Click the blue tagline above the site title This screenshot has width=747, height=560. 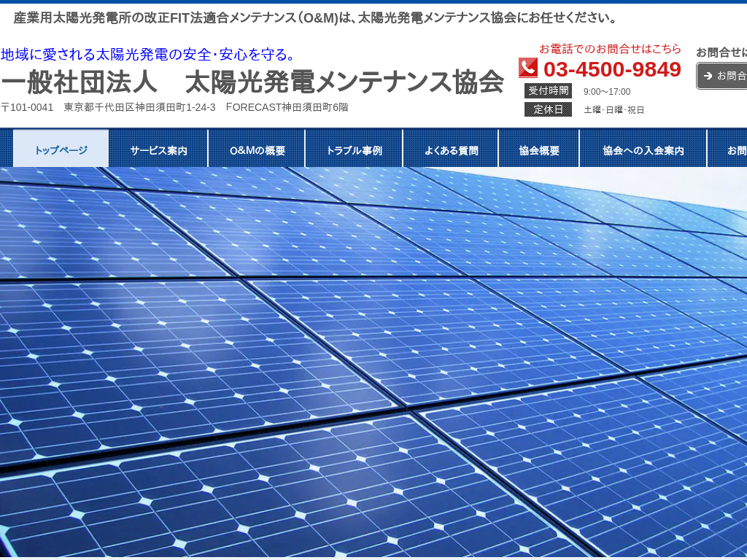[x=150, y=55]
